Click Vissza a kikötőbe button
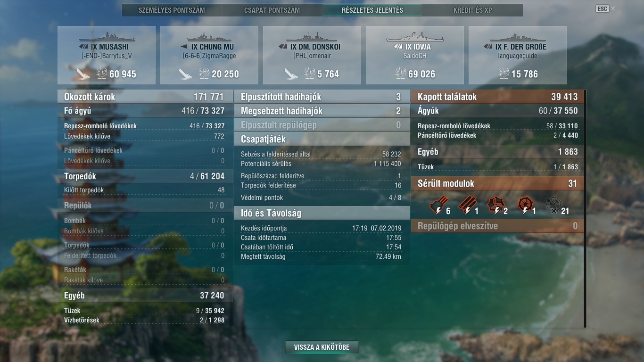644x362 pixels. pos(322,347)
